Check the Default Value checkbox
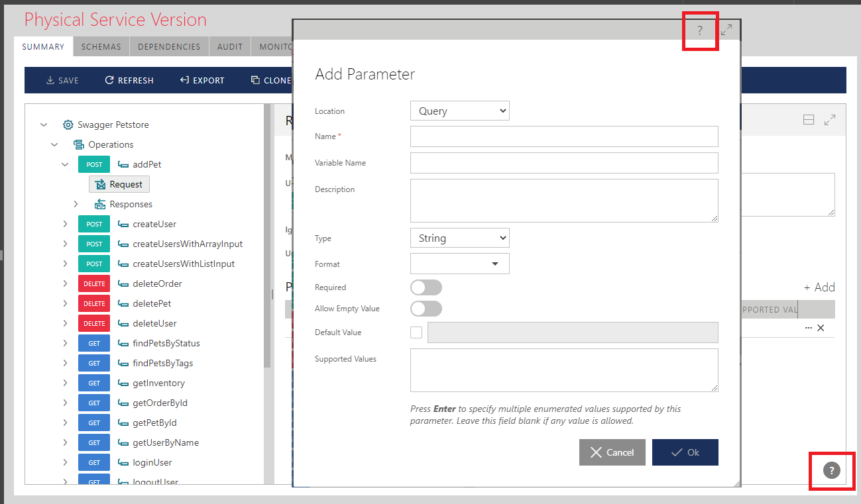The height and width of the screenshot is (504, 861). tap(416, 332)
